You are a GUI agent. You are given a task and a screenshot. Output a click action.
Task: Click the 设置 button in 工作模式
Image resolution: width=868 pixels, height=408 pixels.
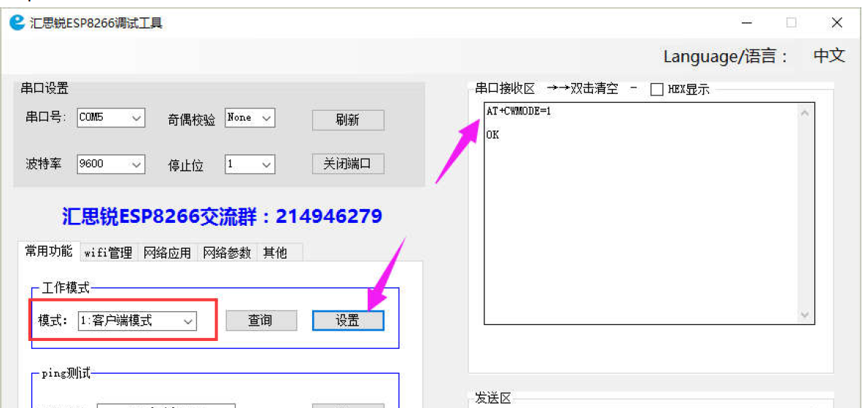coord(348,321)
